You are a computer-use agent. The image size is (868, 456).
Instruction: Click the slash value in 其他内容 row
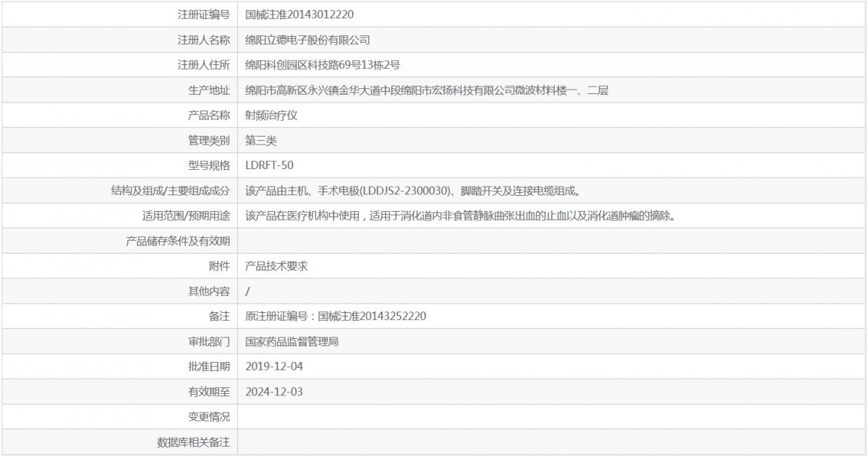coord(248,291)
